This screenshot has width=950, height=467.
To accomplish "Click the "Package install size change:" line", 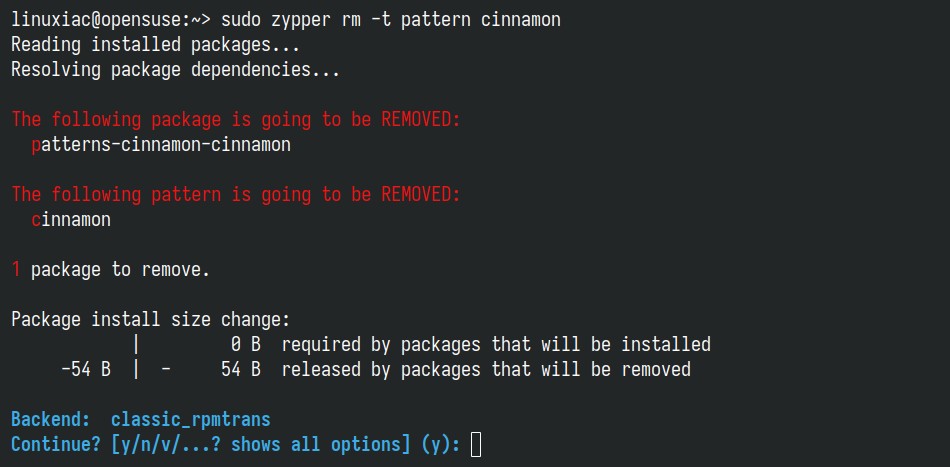I will tap(150, 320).
